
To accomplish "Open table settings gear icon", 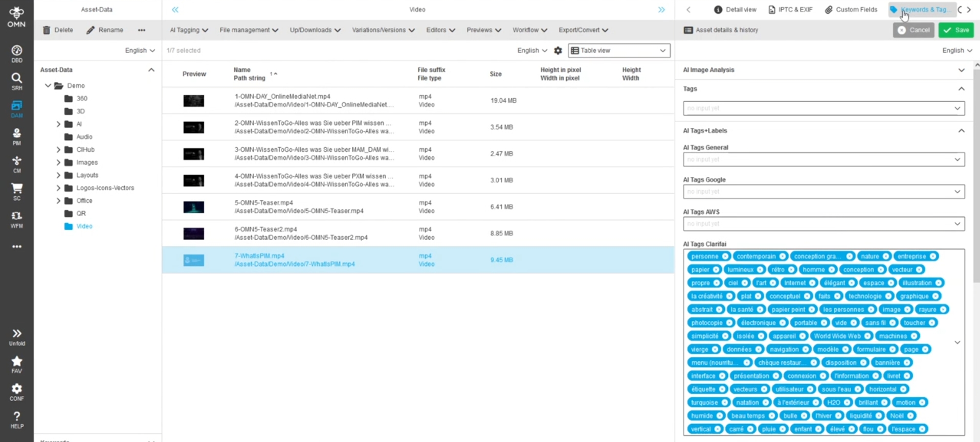I will 558,51.
